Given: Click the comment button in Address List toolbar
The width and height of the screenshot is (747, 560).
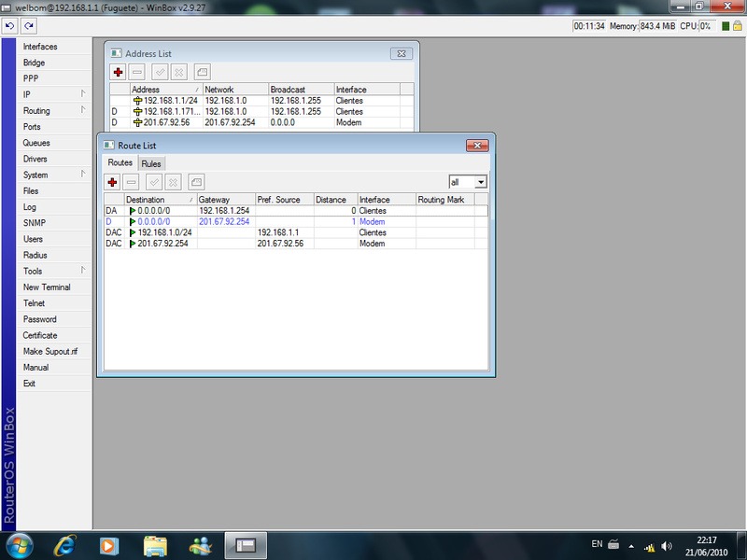Looking at the screenshot, I should click(202, 73).
